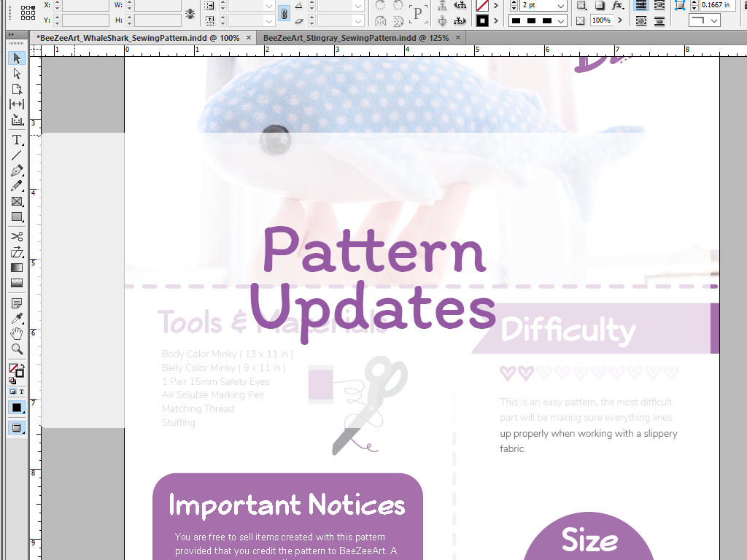Select the Direct Selection tool

click(17, 74)
